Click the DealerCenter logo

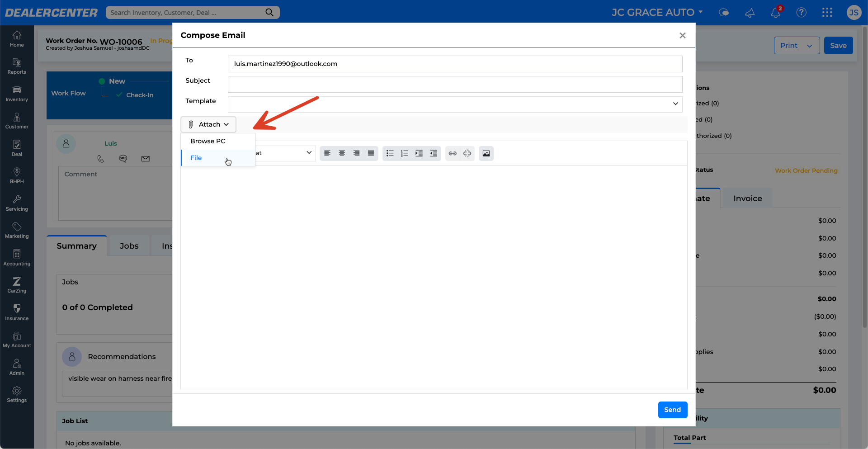pyautogui.click(x=51, y=13)
